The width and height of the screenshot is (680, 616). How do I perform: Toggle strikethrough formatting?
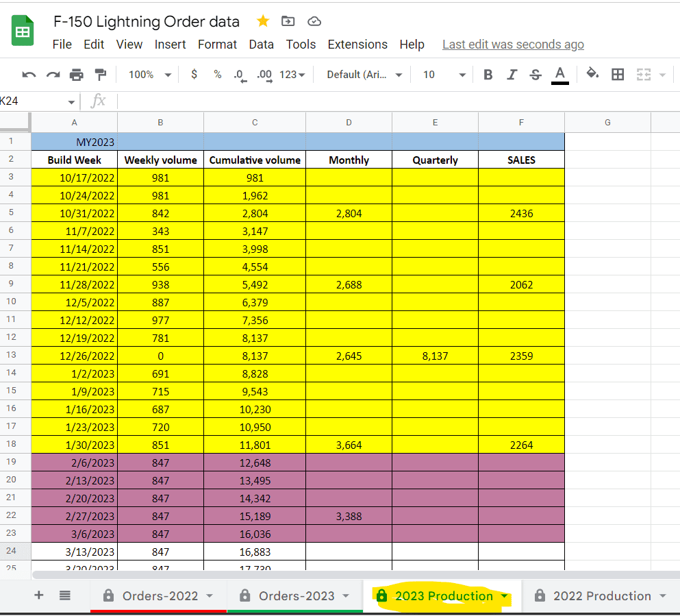536,75
